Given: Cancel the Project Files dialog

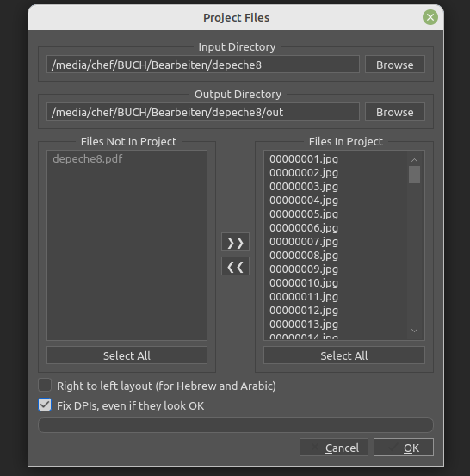Looking at the screenshot, I should [x=334, y=448].
